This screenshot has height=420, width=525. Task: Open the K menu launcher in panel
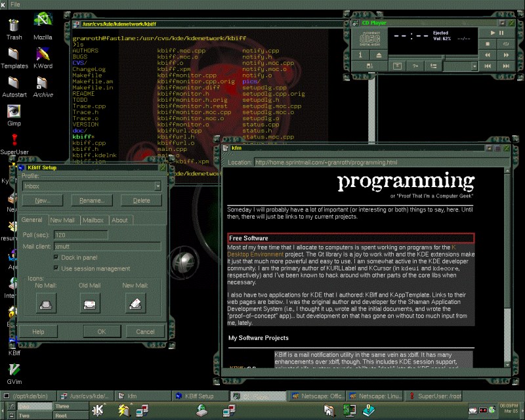pos(98,410)
